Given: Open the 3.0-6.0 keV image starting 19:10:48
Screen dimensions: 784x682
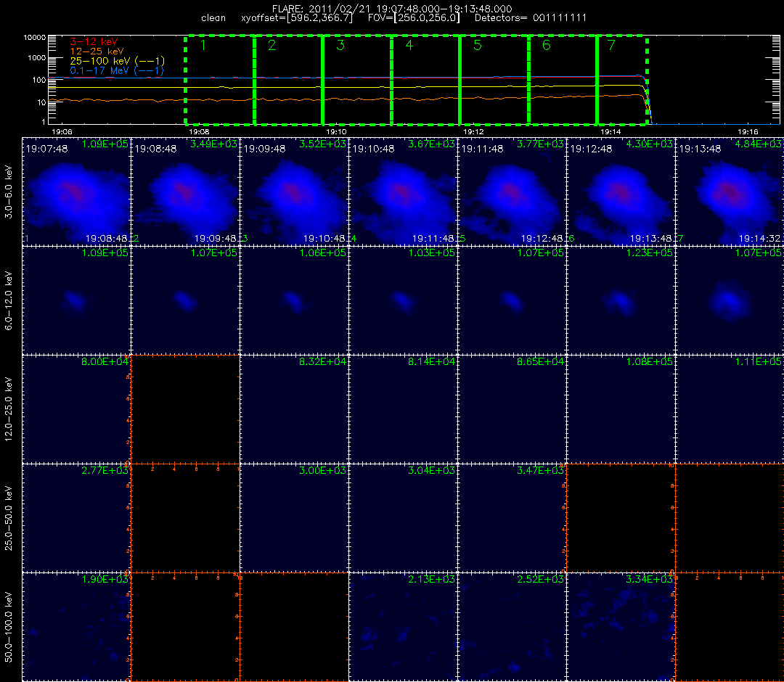Looking at the screenshot, I should coord(404,192).
